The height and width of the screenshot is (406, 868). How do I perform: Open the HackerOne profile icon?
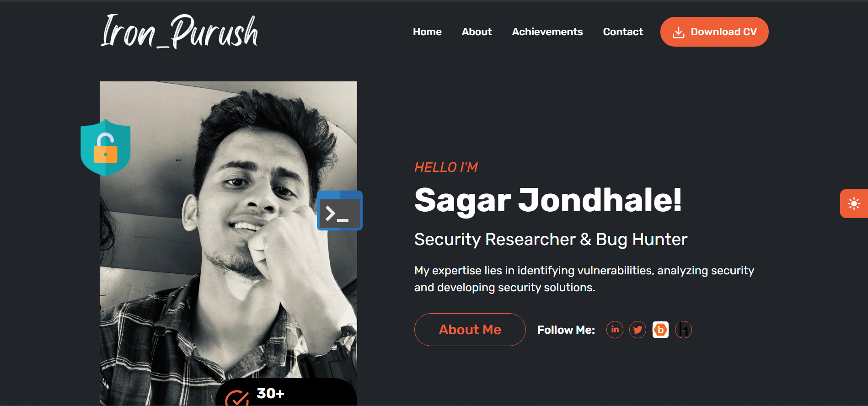pos(683,330)
